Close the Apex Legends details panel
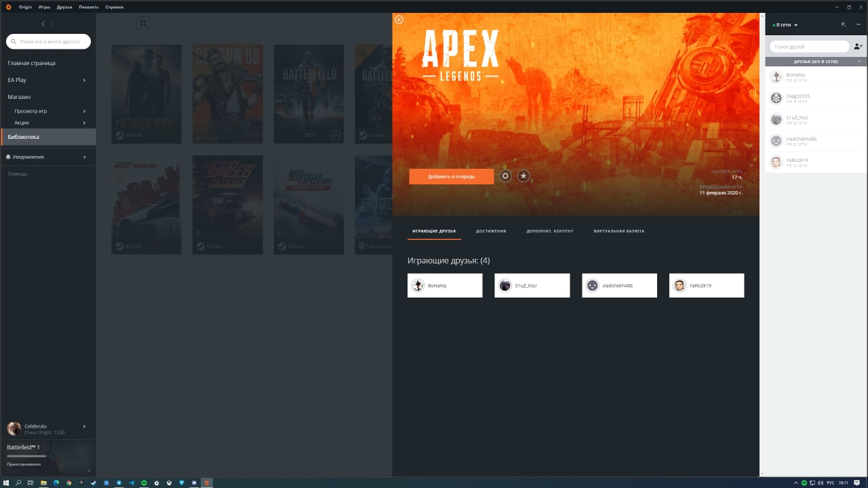 tap(399, 20)
